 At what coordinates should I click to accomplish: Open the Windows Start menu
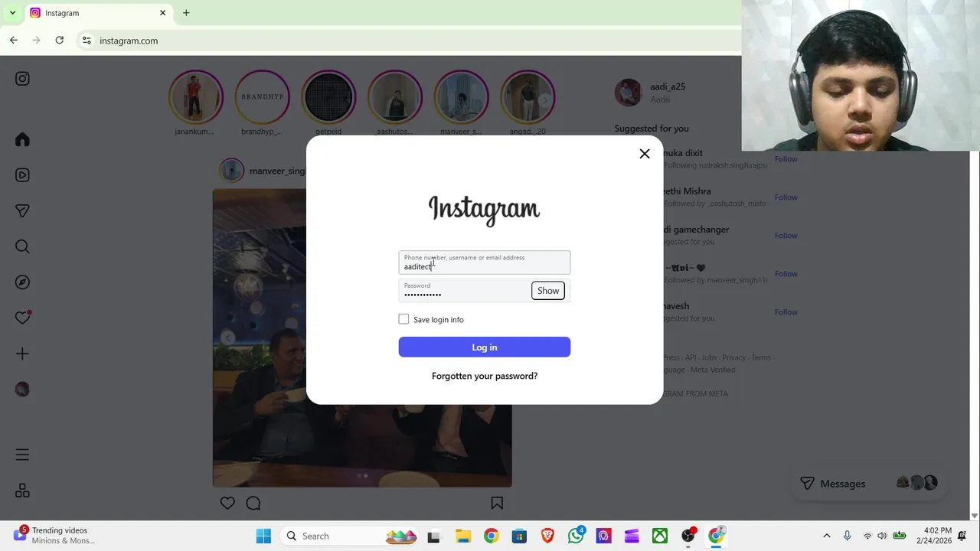tap(263, 536)
